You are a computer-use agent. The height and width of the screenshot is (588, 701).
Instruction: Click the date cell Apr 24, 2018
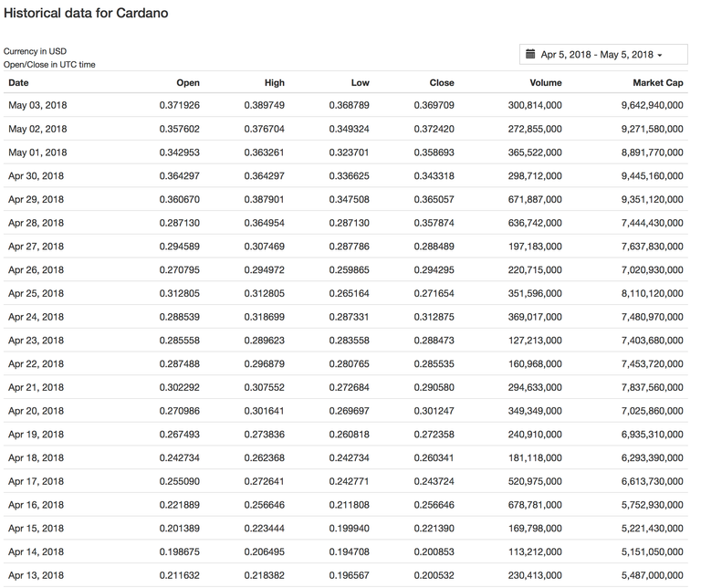[36, 317]
